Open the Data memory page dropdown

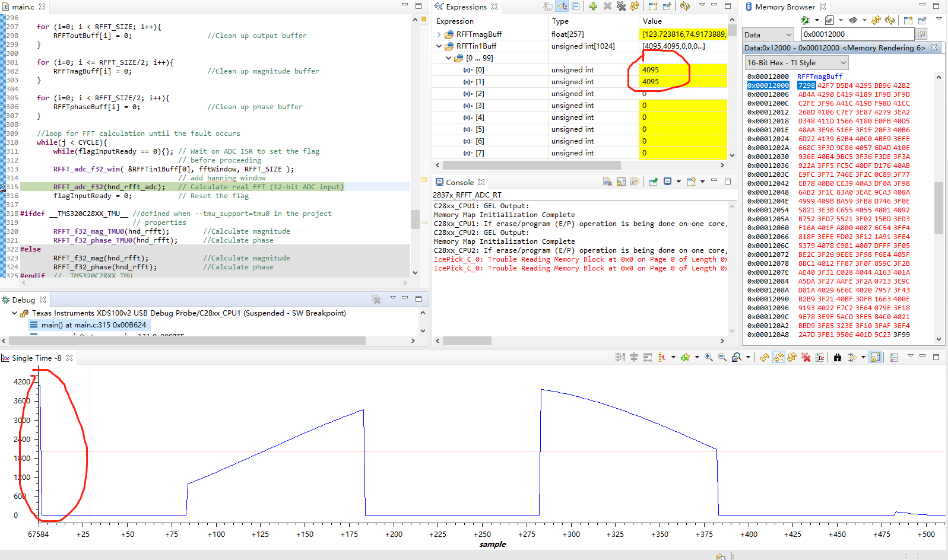pos(769,35)
